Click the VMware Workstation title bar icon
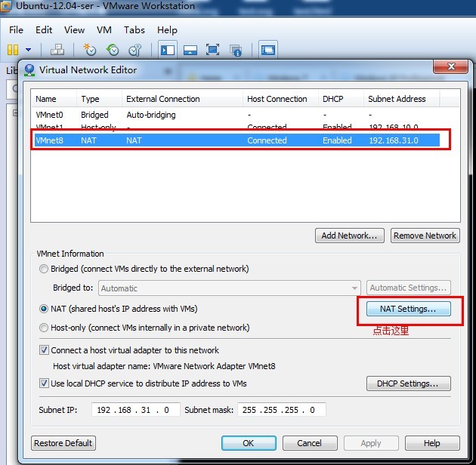476x465 pixels. pyautogui.click(x=6, y=6)
